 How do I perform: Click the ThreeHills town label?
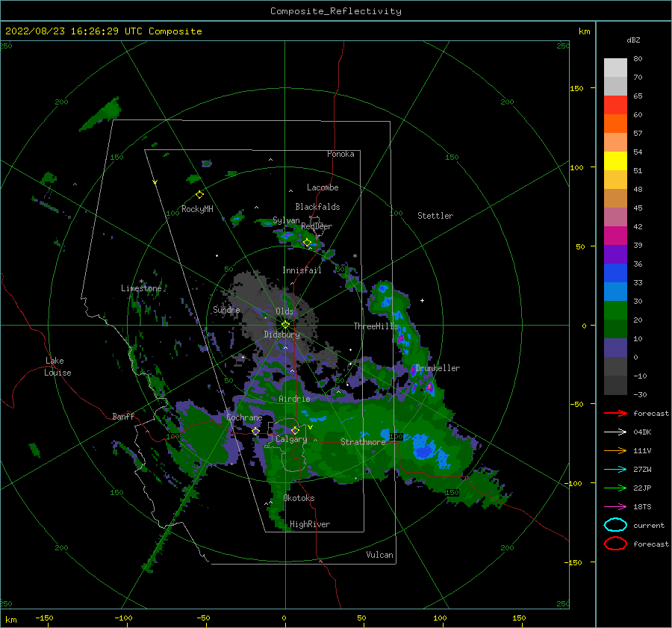tap(376, 326)
